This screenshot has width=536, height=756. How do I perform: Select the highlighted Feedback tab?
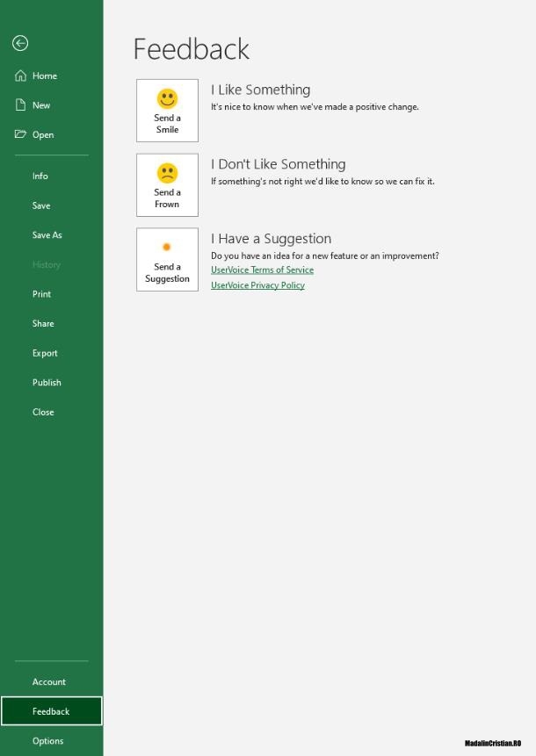point(51,711)
